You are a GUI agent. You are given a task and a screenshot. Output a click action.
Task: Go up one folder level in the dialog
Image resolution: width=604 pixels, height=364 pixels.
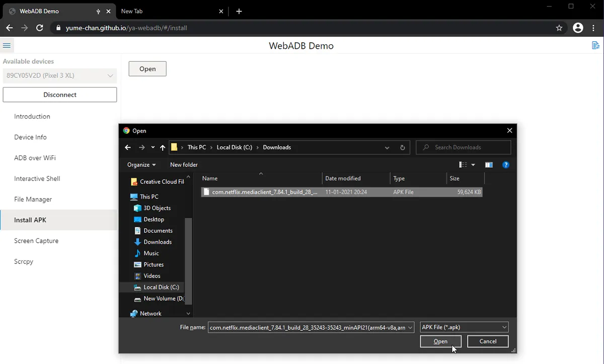coord(162,147)
